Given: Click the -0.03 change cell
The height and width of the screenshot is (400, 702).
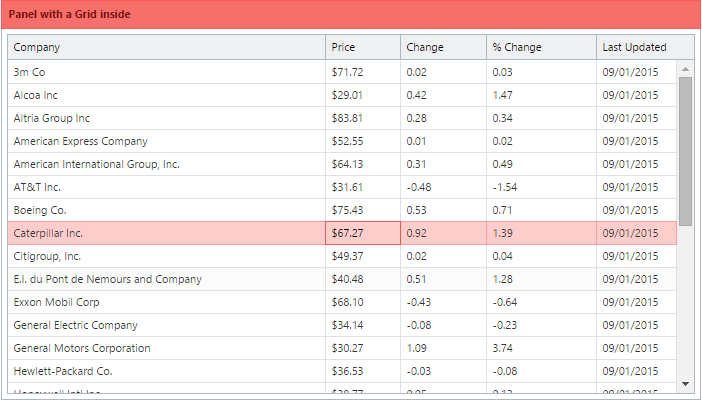Looking at the screenshot, I should click(444, 371).
